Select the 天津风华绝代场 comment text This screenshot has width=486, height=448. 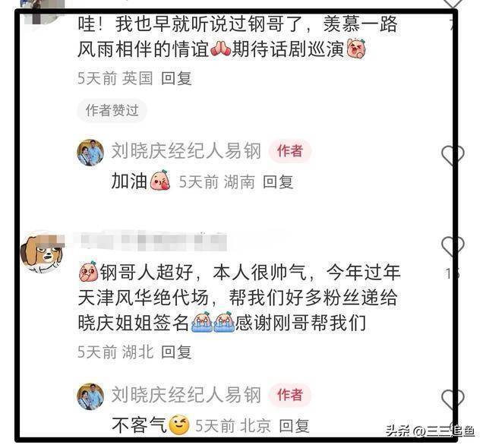point(143,298)
